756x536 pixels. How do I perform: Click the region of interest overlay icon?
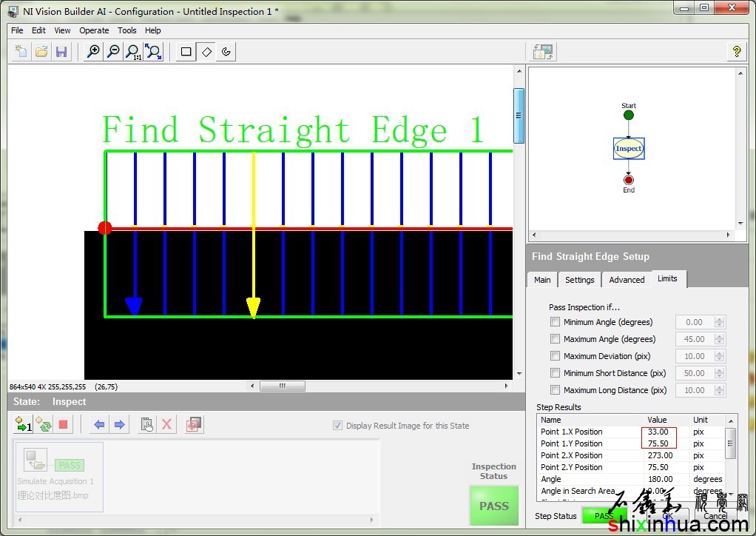tap(194, 424)
